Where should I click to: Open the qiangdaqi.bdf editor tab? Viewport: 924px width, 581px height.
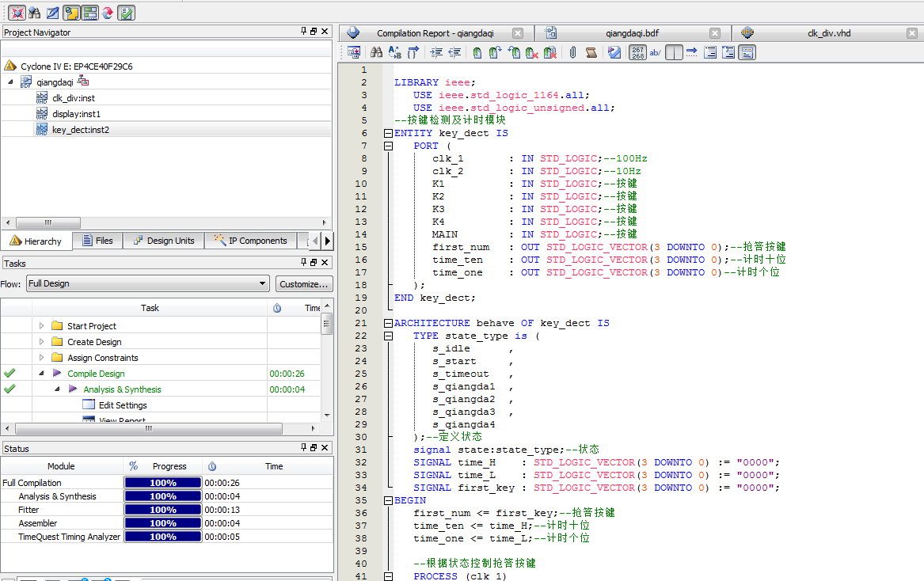631,33
